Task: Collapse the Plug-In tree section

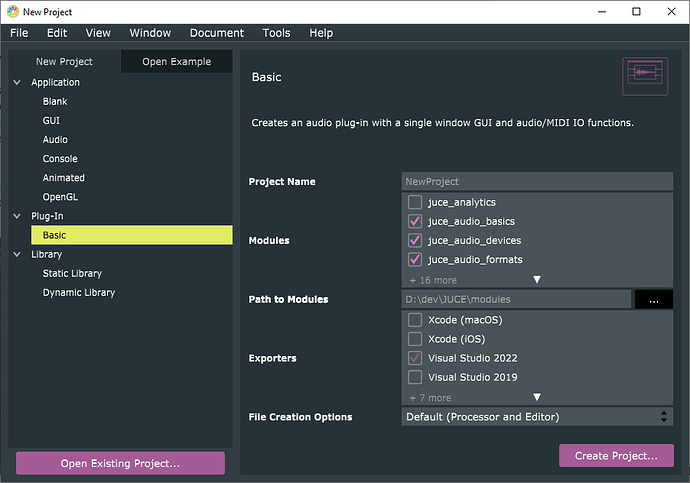Action: pyautogui.click(x=17, y=216)
